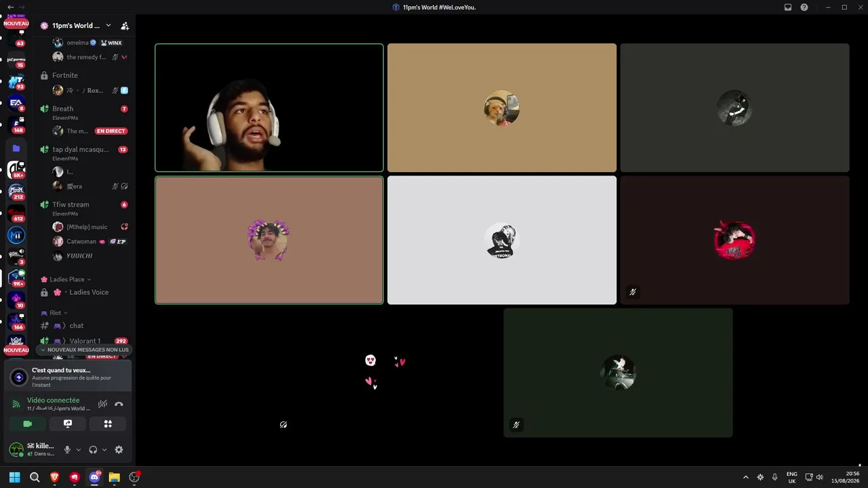Collapse the Riot category
The image size is (868, 488).
coord(54,313)
